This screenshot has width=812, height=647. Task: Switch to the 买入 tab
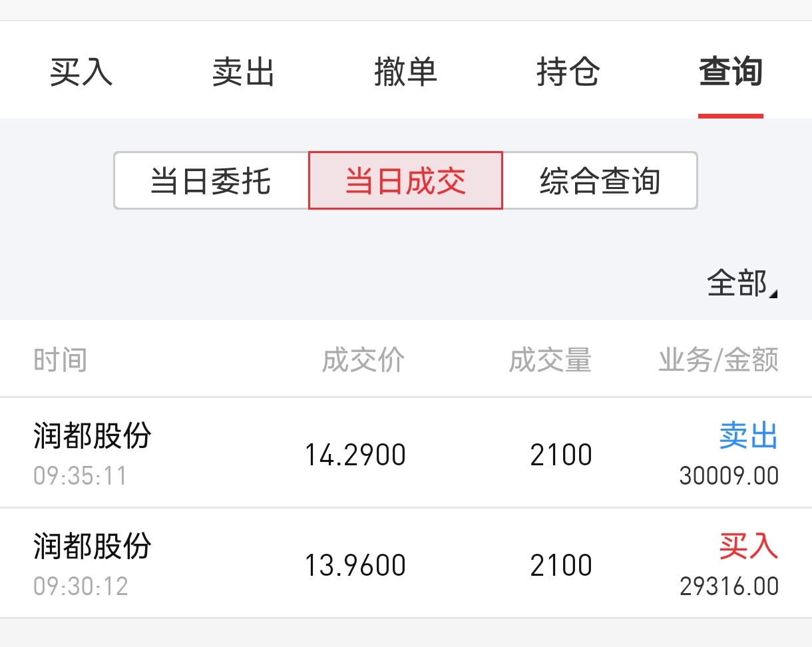pos(81,72)
